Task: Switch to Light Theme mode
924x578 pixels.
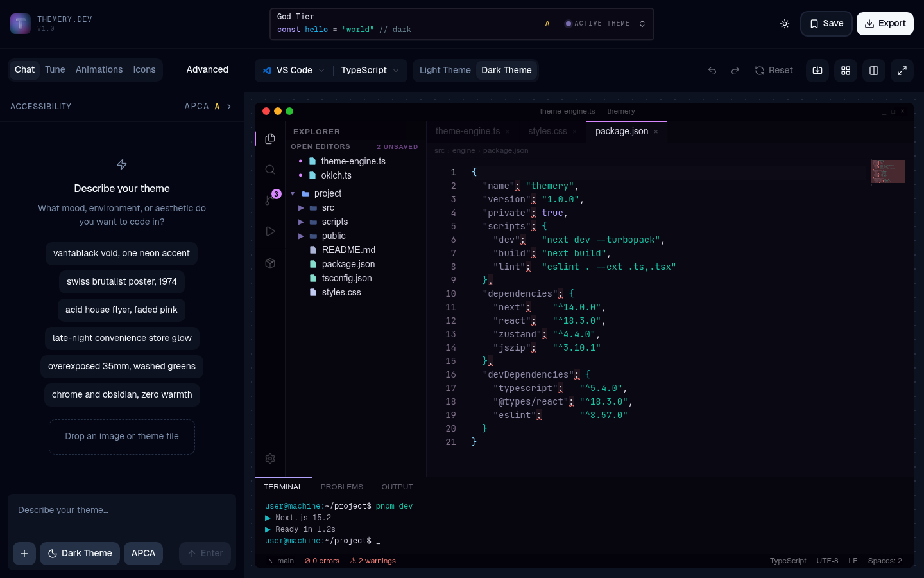Action: 445,70
